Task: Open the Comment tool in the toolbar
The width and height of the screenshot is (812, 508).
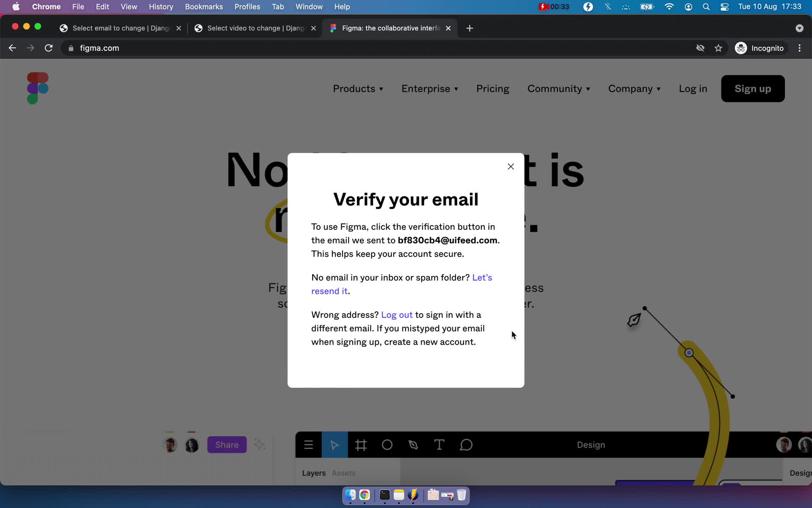Action: (465, 444)
